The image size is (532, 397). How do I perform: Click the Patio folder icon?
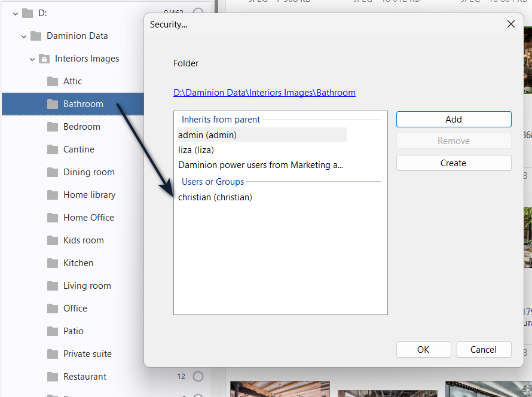[x=53, y=331]
